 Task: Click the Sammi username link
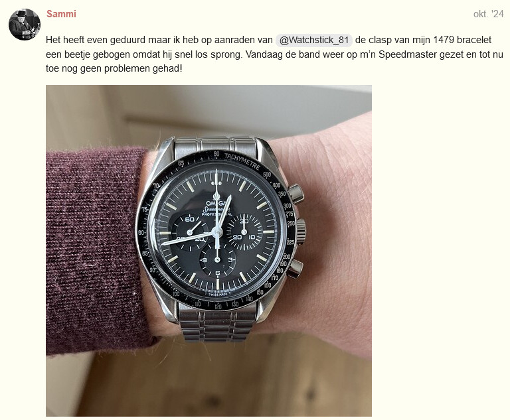[x=61, y=14]
